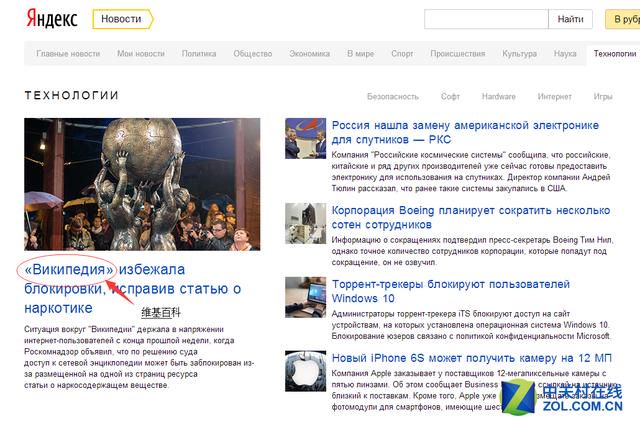
Task: Filter by Интернет subcategory
Action: click(x=554, y=97)
